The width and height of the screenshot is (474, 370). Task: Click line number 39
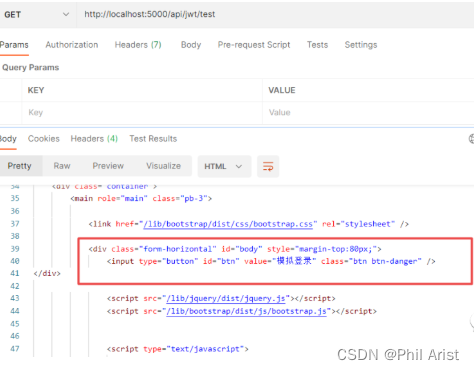15,249
